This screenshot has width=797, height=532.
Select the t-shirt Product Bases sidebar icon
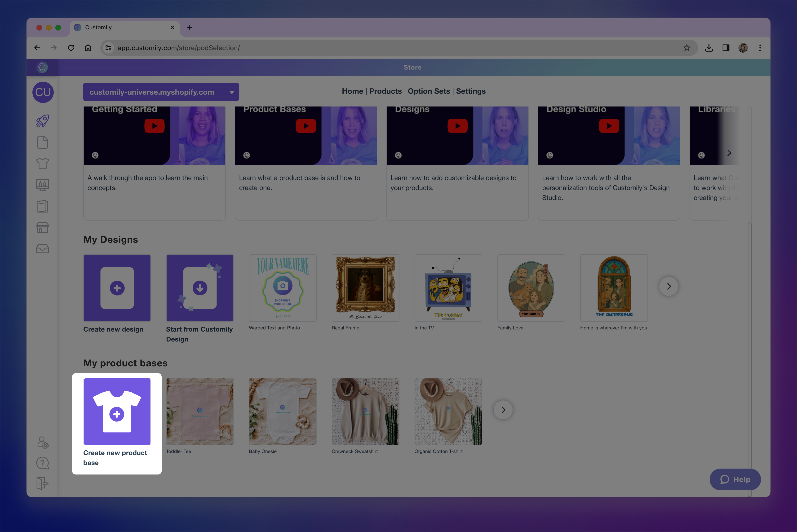click(42, 163)
